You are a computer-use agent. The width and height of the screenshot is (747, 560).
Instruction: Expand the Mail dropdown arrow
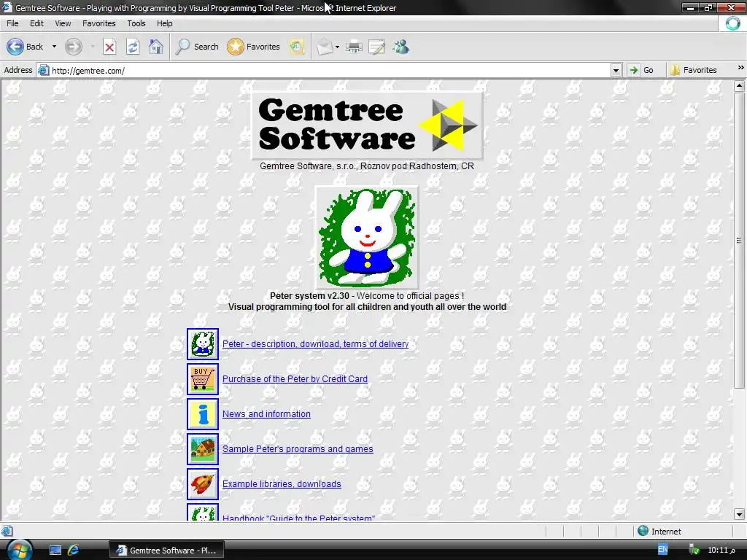337,47
